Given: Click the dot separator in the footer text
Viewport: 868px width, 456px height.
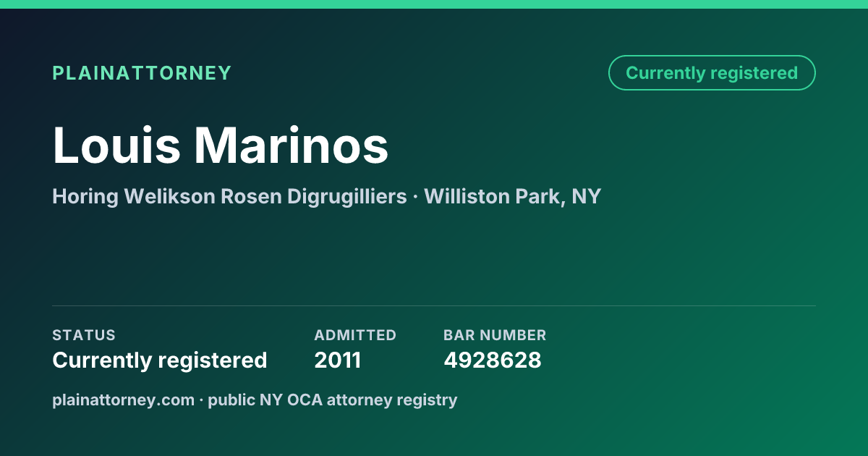Looking at the screenshot, I should click(x=202, y=400).
